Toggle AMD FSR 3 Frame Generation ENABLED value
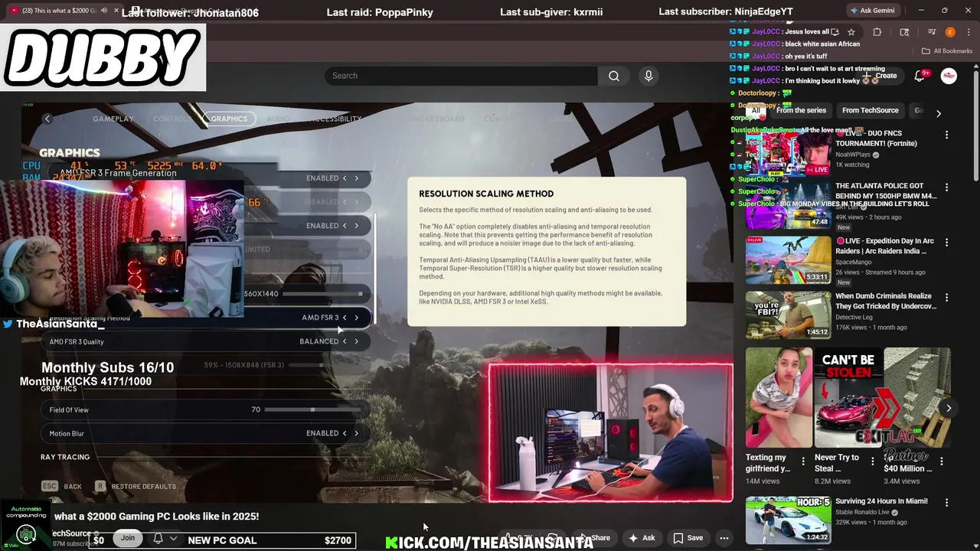 tap(322, 178)
